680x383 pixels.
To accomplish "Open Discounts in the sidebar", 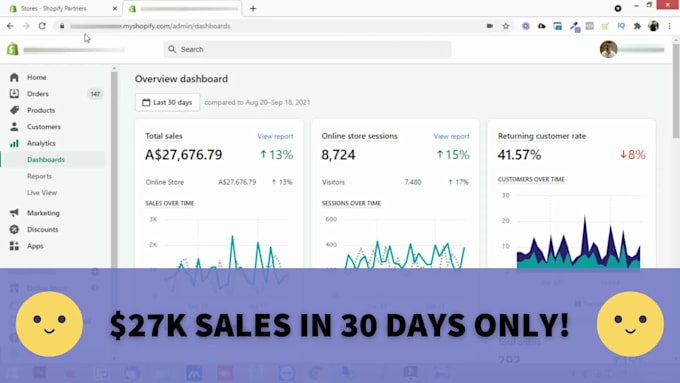I will [42, 229].
